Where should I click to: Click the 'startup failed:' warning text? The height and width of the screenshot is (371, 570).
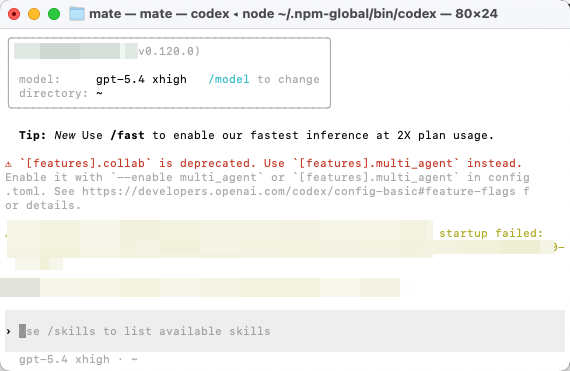point(491,233)
